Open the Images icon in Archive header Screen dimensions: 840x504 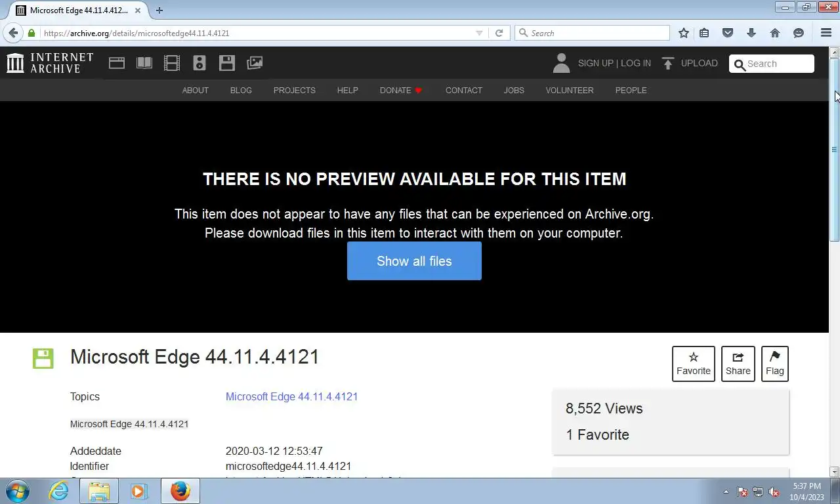tap(255, 63)
